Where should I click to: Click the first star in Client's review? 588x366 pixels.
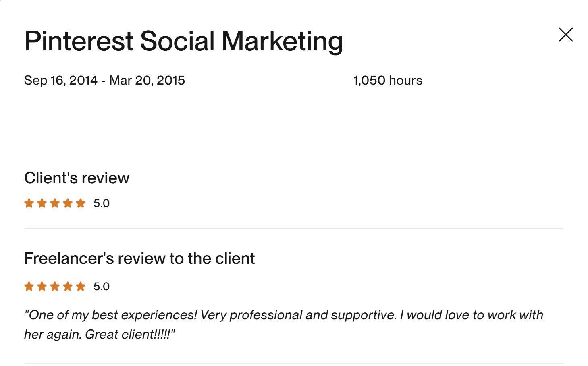point(29,203)
